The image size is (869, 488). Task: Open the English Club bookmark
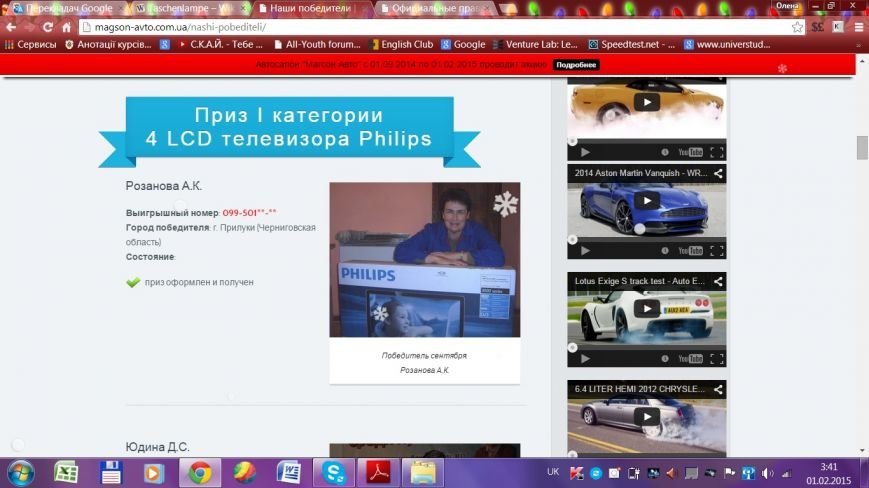402,44
